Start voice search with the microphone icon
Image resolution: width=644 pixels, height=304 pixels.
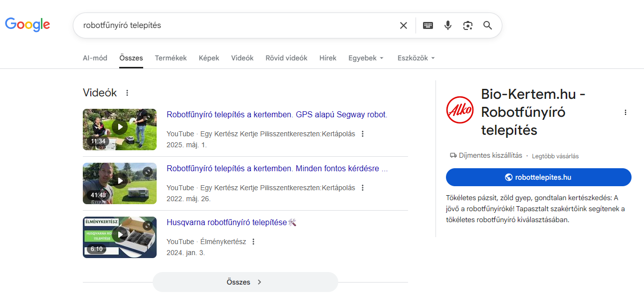pyautogui.click(x=448, y=25)
